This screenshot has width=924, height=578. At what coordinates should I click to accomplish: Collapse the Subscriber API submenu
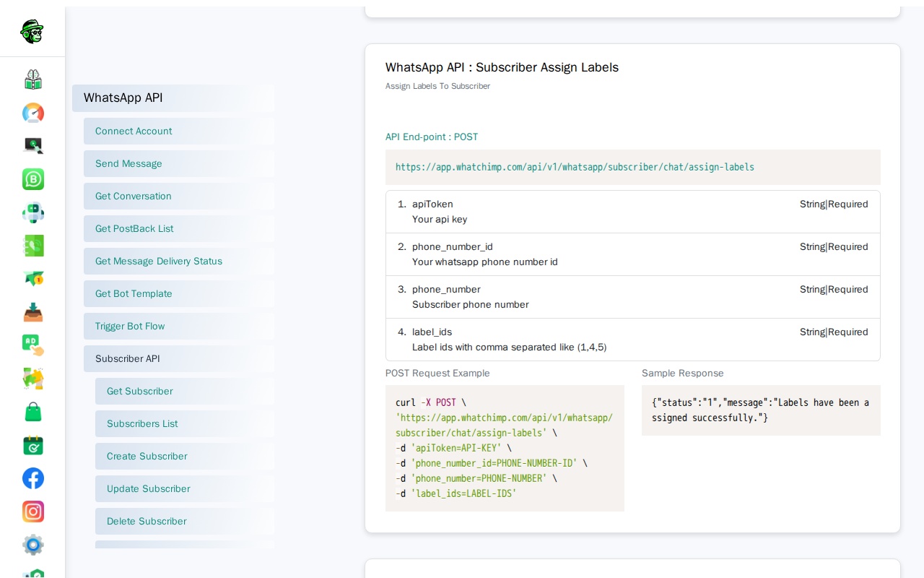point(179,359)
